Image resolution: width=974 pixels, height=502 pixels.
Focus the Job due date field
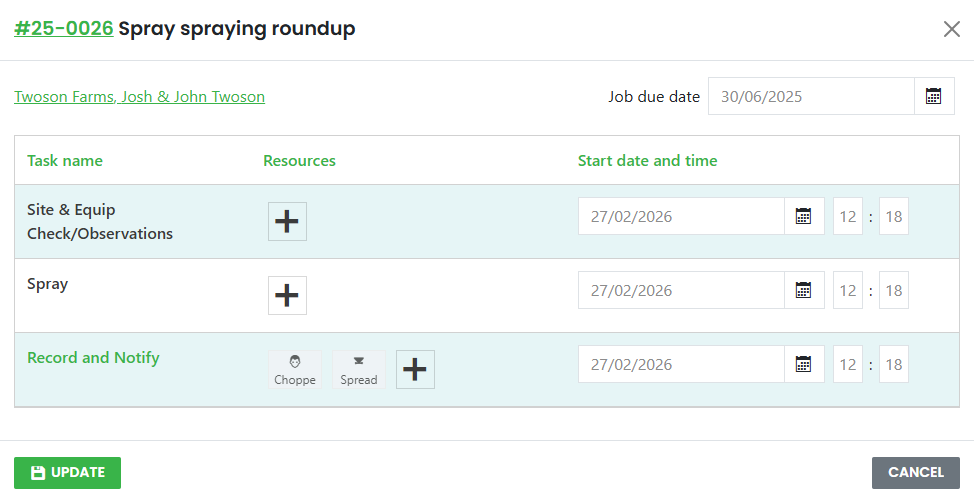[x=811, y=96]
